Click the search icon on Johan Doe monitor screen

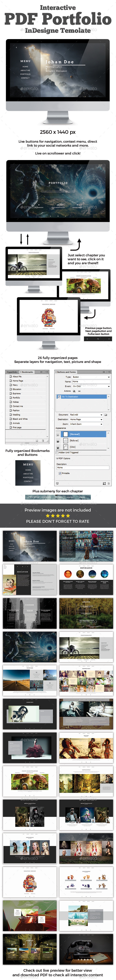point(25,48)
